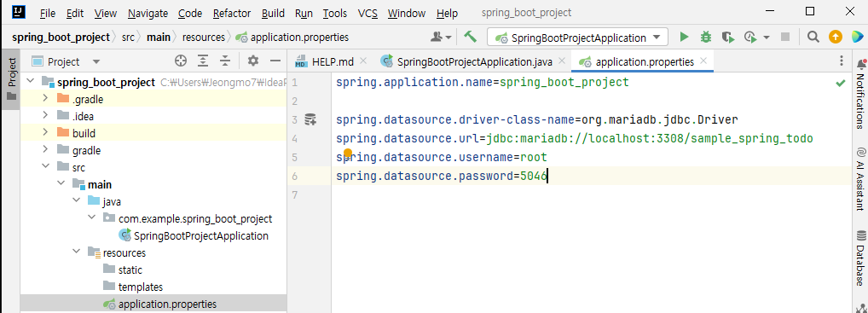Click the orange IDE update arrow icon
The height and width of the screenshot is (313, 868).
point(835,38)
